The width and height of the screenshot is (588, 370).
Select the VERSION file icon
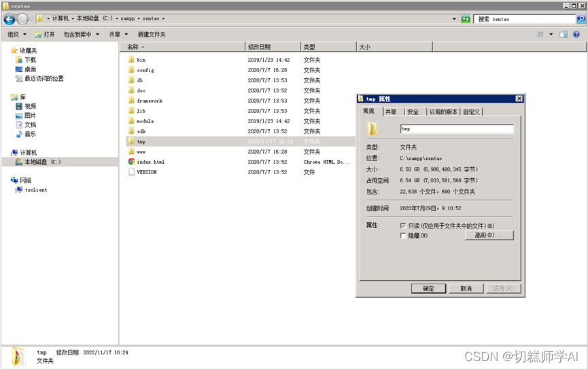click(131, 172)
